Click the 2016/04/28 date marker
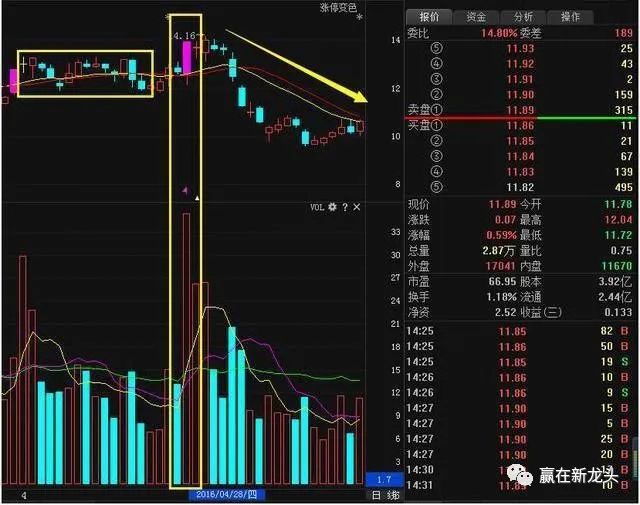The height and width of the screenshot is (505, 640). [x=226, y=495]
